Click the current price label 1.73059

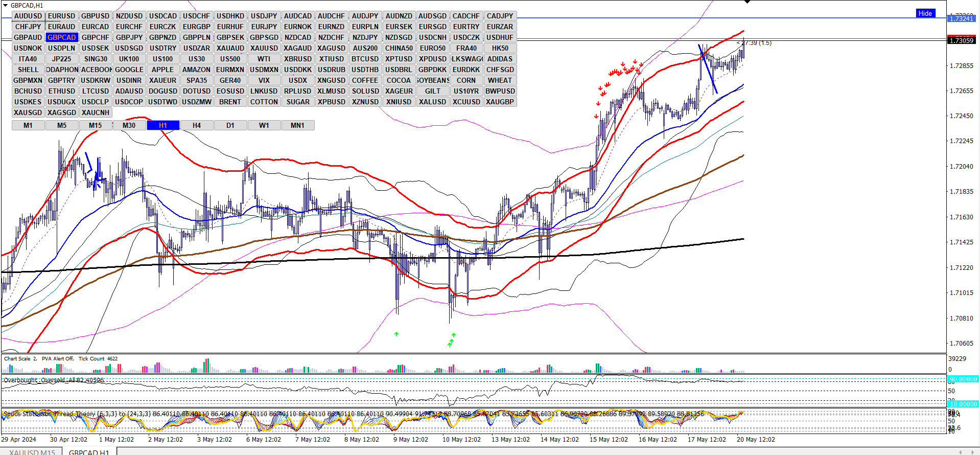pos(962,40)
